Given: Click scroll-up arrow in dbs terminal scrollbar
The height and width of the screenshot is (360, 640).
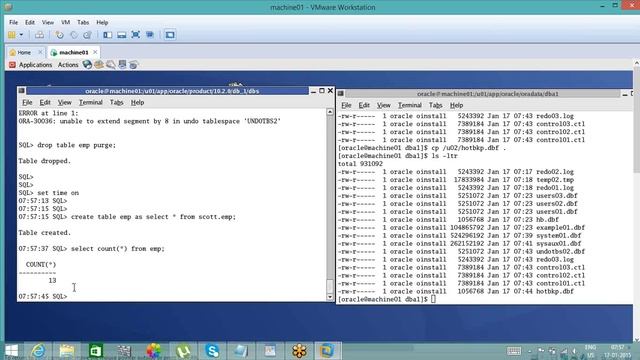Looking at the screenshot, I should [x=330, y=112].
